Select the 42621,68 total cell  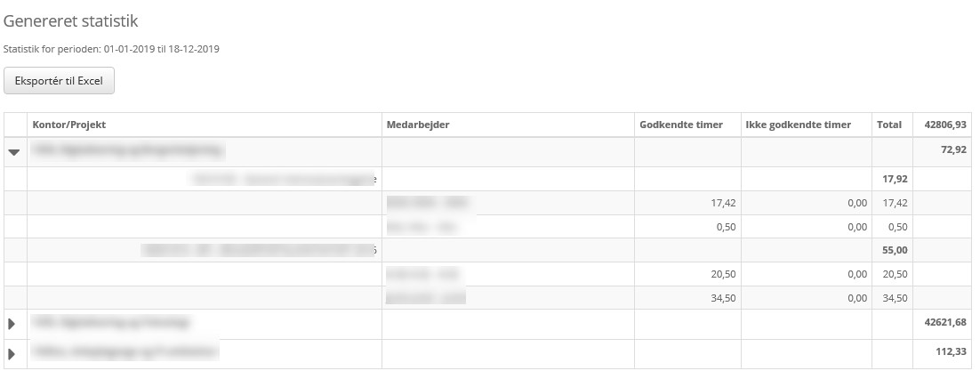pyautogui.click(x=945, y=322)
